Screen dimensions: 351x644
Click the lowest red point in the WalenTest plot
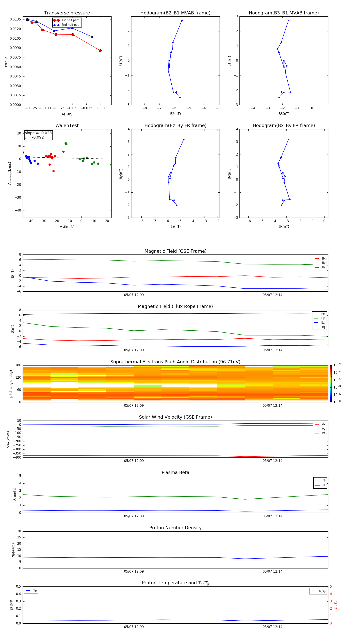tap(53, 171)
